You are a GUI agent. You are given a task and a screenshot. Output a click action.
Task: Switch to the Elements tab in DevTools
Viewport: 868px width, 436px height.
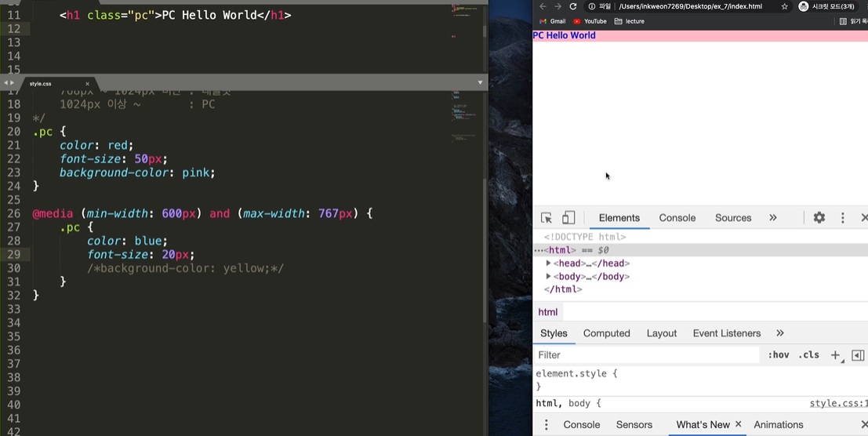point(619,217)
